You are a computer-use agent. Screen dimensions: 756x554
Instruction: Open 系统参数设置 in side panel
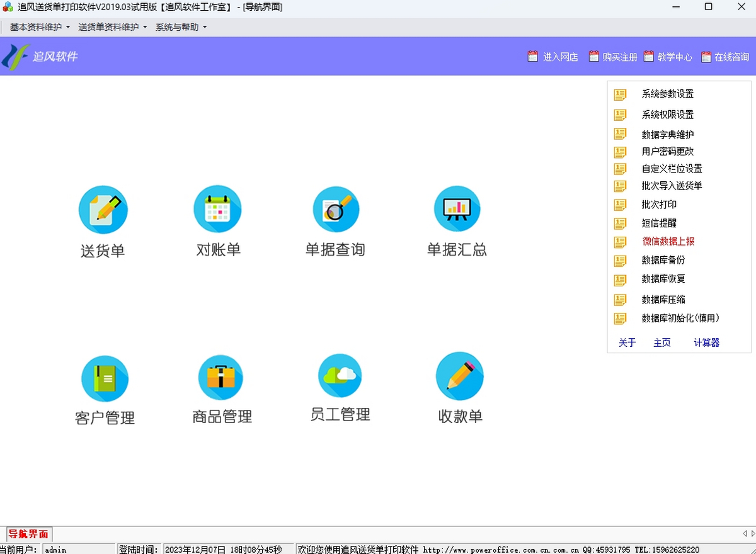click(x=667, y=94)
